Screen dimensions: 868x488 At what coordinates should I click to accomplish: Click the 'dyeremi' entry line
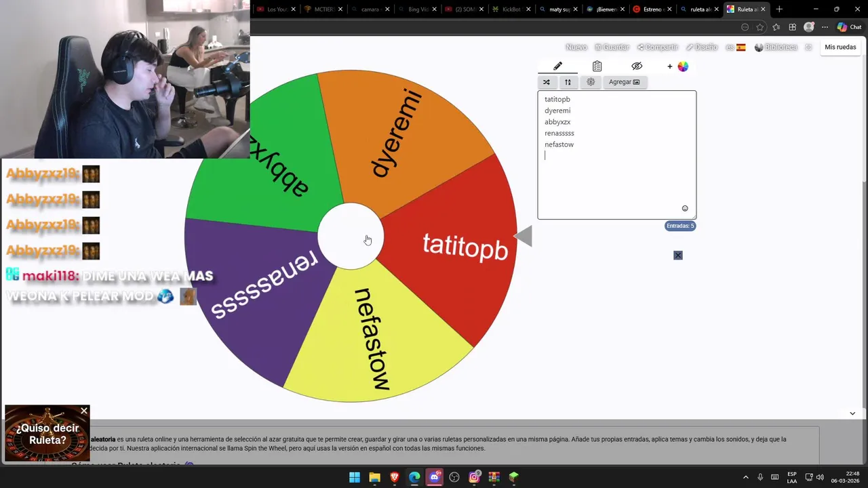pyautogui.click(x=557, y=110)
